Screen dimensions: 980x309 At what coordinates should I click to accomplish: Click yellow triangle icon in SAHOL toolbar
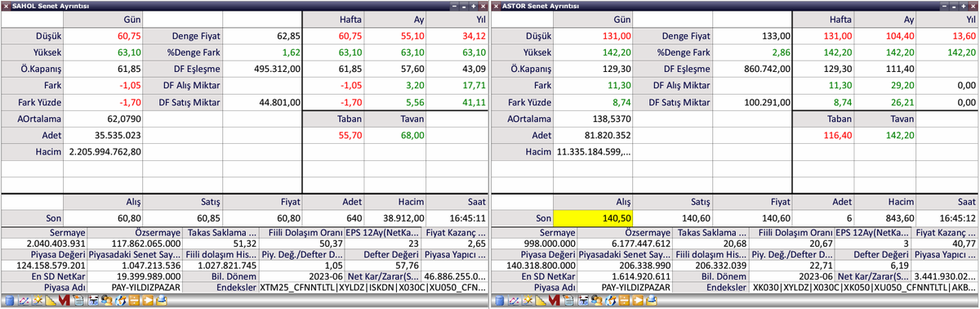point(51,300)
